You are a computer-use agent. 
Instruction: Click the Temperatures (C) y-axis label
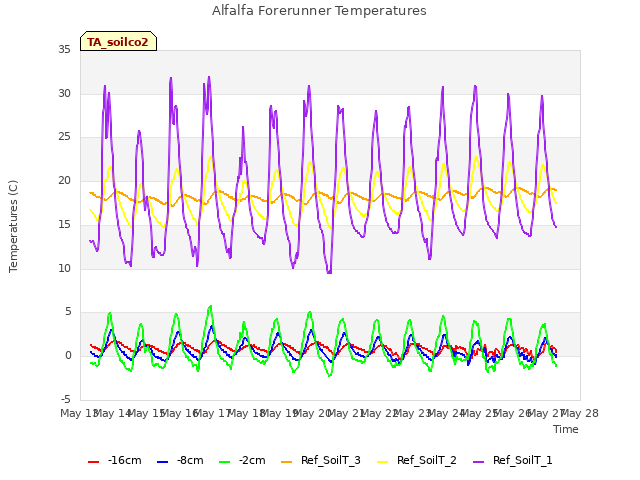coord(13,226)
